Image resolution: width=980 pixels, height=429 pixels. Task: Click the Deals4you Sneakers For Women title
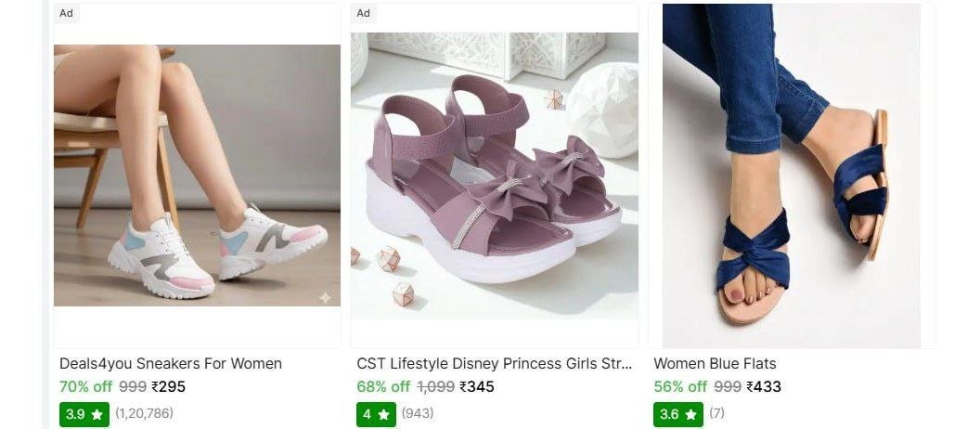coord(171,363)
